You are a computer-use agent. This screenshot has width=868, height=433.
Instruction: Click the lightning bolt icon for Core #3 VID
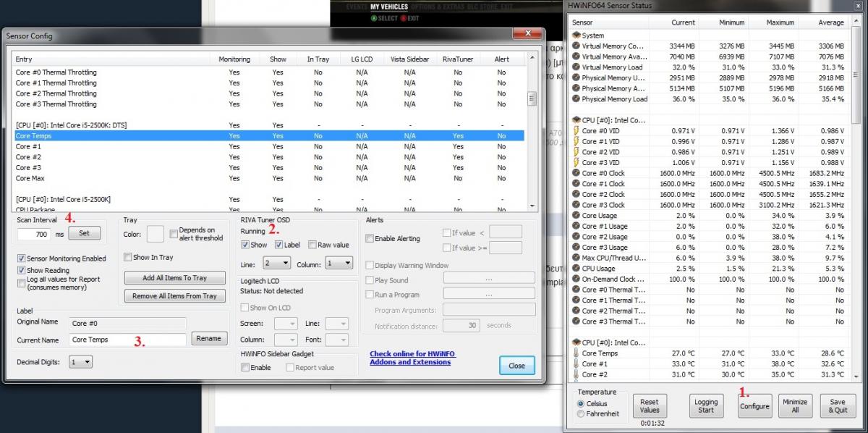pyautogui.click(x=576, y=162)
